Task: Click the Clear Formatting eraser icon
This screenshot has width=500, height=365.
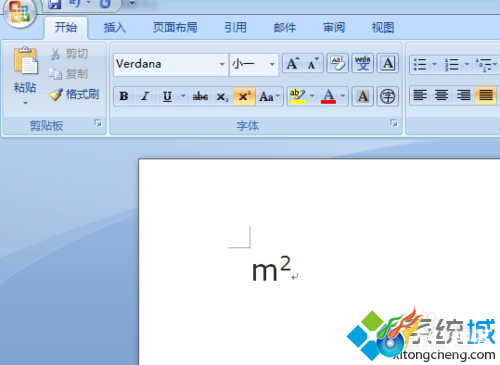Action: coord(337,63)
